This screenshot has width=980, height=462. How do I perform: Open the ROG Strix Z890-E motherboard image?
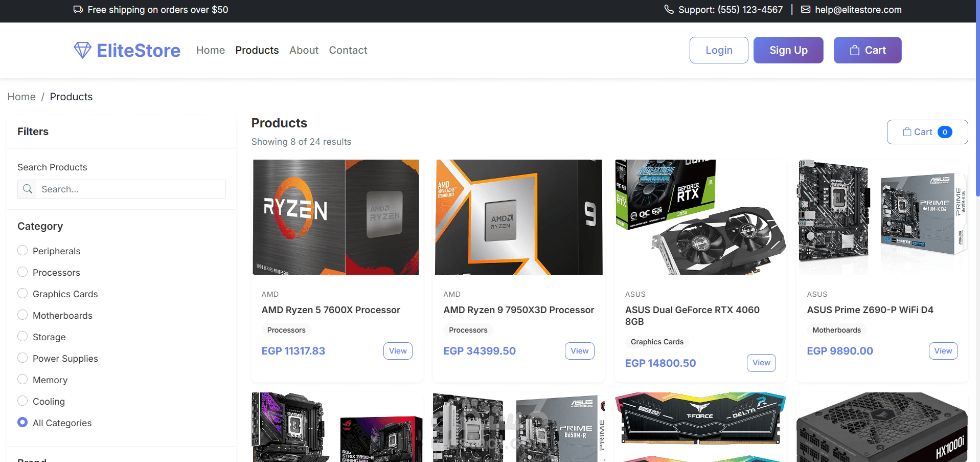pos(337,427)
